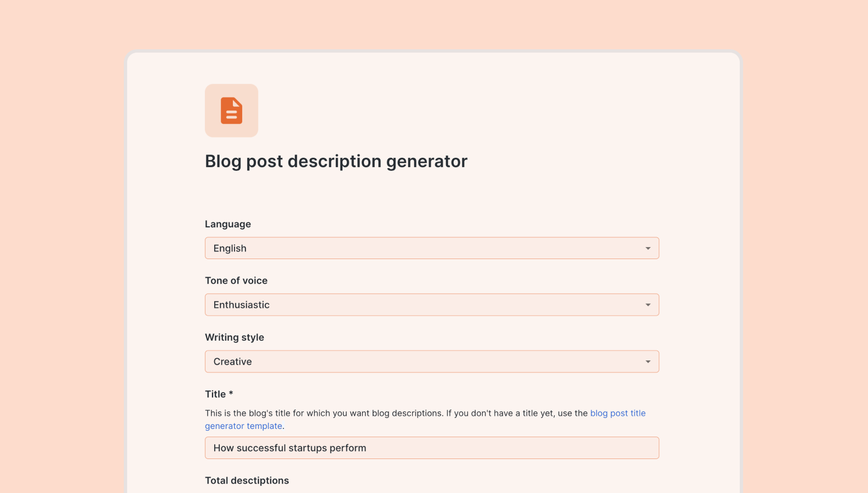Image resolution: width=868 pixels, height=493 pixels.
Task: Click the Language field label
Action: point(227,224)
